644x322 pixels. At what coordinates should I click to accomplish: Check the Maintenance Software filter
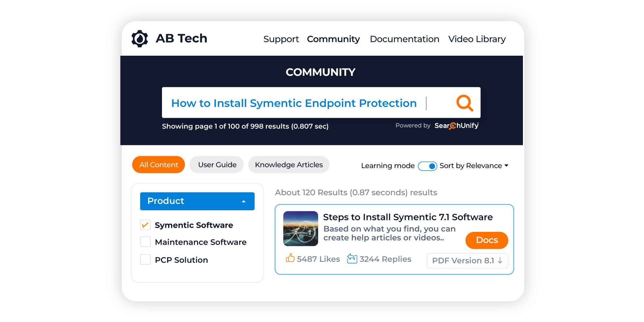(146, 242)
